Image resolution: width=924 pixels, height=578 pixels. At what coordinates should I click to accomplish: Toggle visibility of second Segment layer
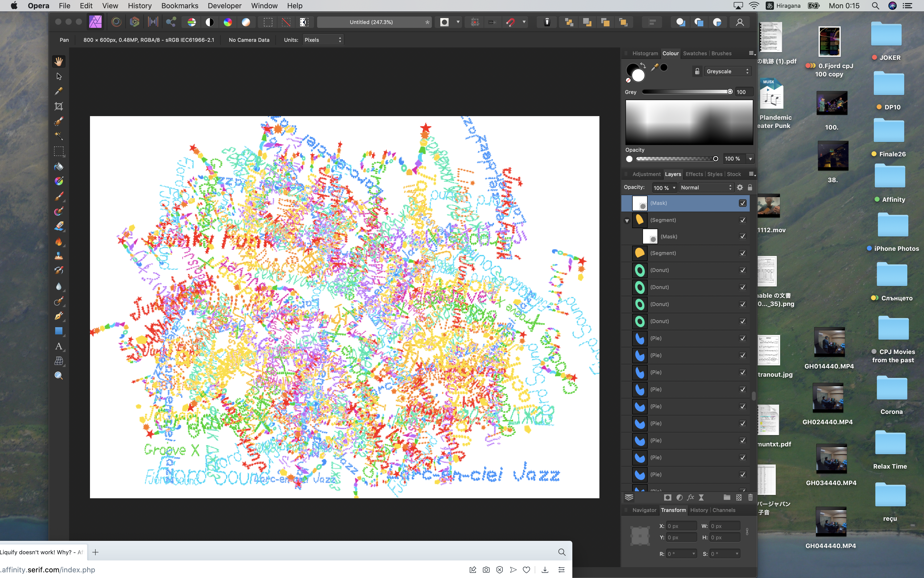click(743, 253)
